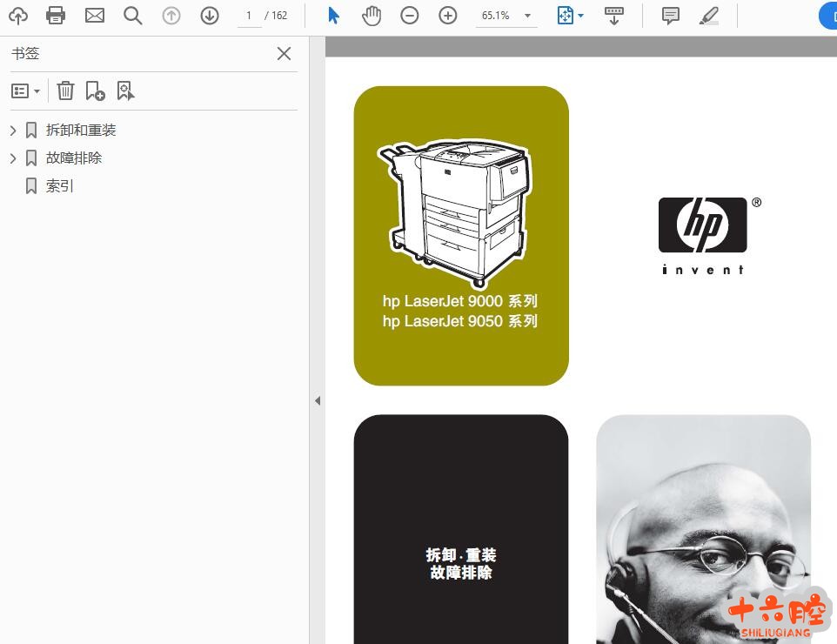Expand the 故障排除 bookmark

(13, 158)
